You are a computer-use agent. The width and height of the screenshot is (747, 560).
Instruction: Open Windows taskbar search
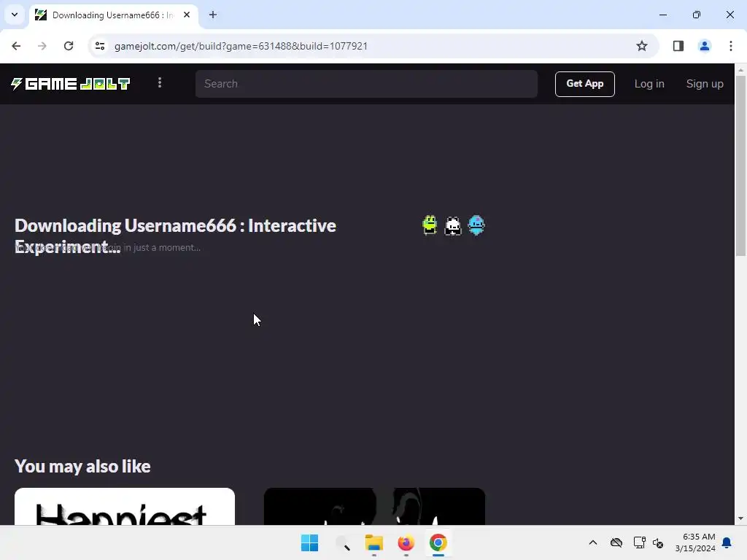tap(342, 542)
